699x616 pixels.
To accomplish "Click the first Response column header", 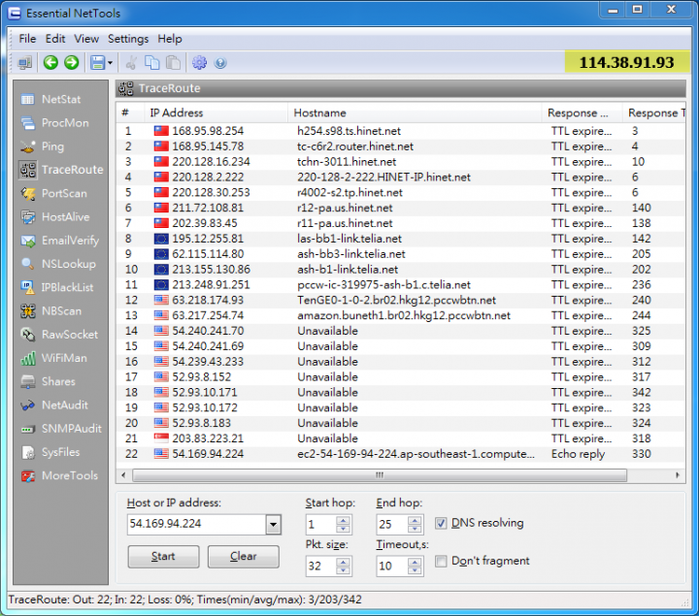I will point(582,113).
